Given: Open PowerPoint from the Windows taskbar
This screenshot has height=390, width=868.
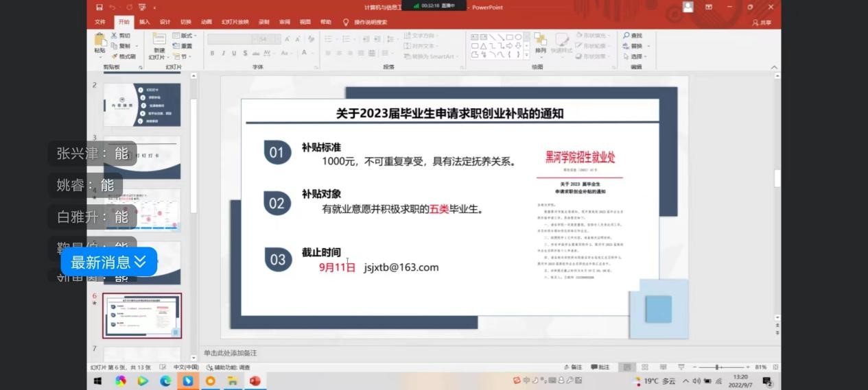Looking at the screenshot, I should pyautogui.click(x=255, y=381).
